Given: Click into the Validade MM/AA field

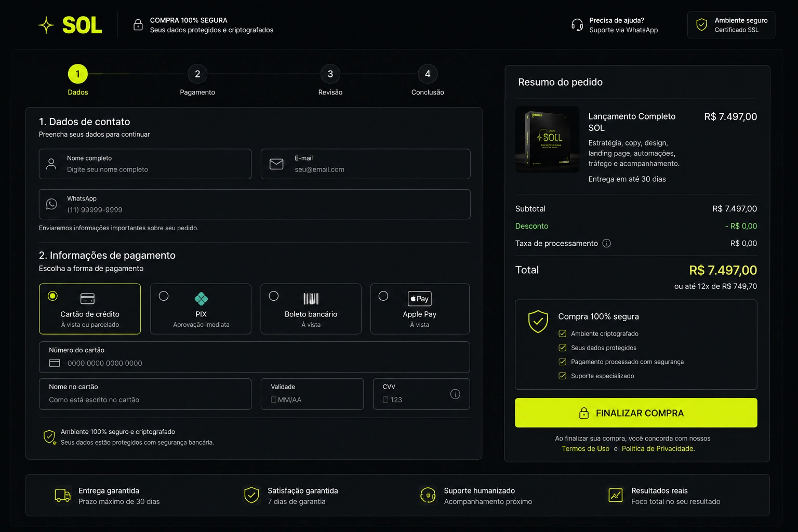Looking at the screenshot, I should (x=312, y=394).
